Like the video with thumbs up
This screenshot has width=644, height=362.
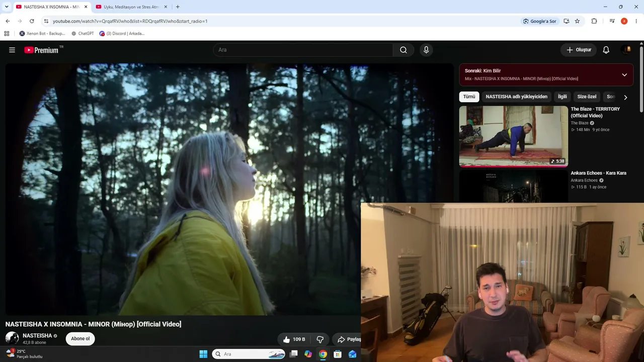pos(294,339)
